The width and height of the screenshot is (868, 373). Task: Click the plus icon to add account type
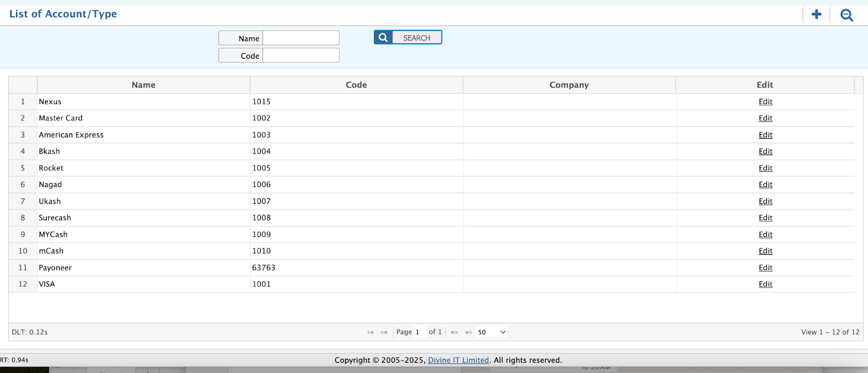pos(816,15)
